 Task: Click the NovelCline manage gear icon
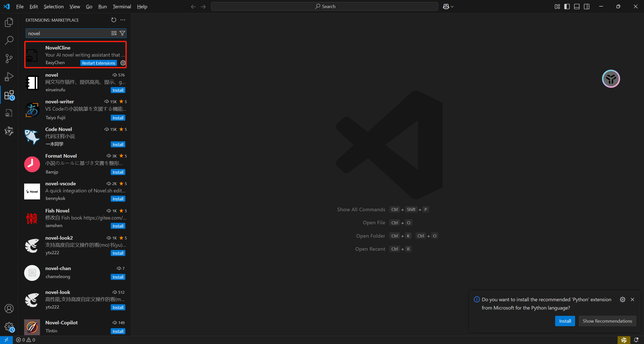click(x=123, y=63)
